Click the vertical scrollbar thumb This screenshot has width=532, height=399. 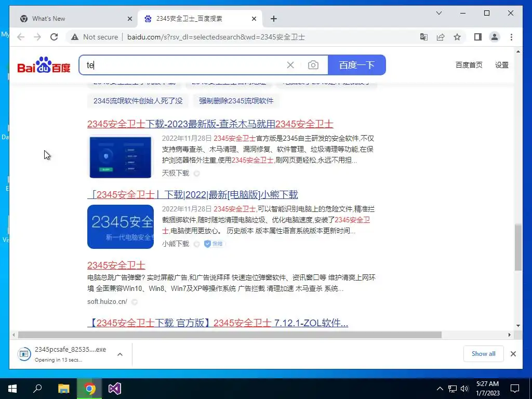(518, 247)
